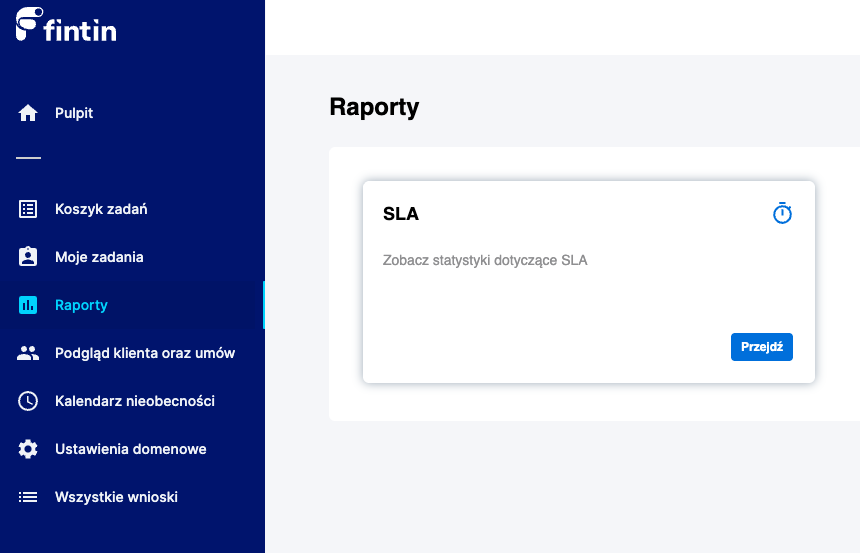Click the gear icon for Ustawienia domenowe
Viewport: 860px width, 553px height.
coord(28,449)
